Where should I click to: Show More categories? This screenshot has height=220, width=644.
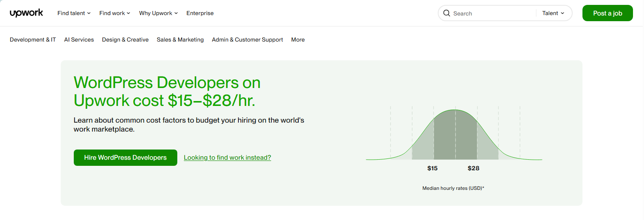coord(298,40)
